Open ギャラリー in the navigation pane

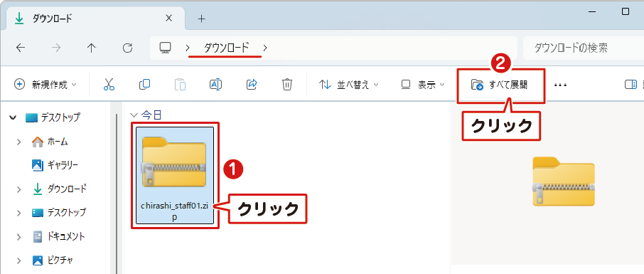55,165
